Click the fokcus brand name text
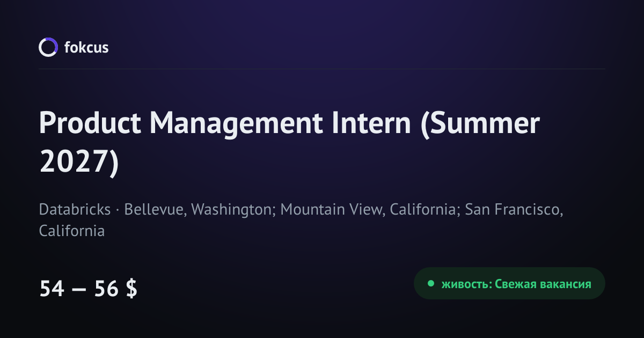Viewport: 644px width, 338px height. (x=86, y=47)
